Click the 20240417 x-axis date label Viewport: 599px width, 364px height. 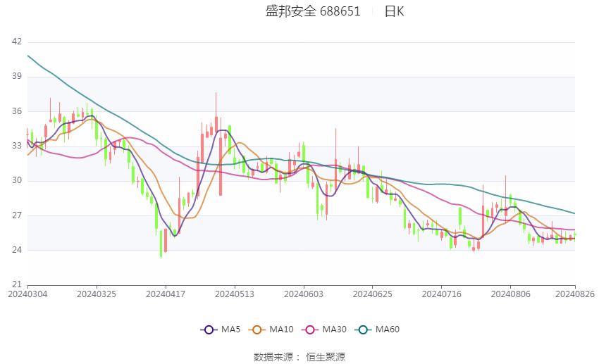[166, 294]
